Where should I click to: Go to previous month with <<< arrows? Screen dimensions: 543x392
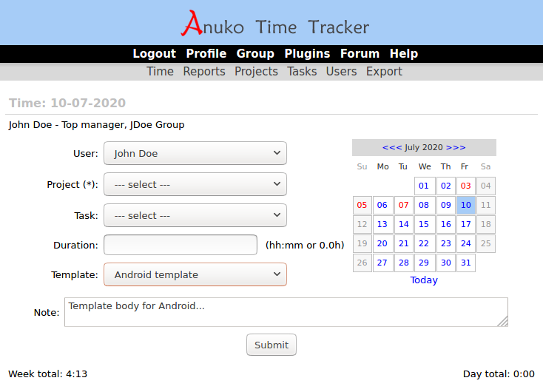click(391, 147)
